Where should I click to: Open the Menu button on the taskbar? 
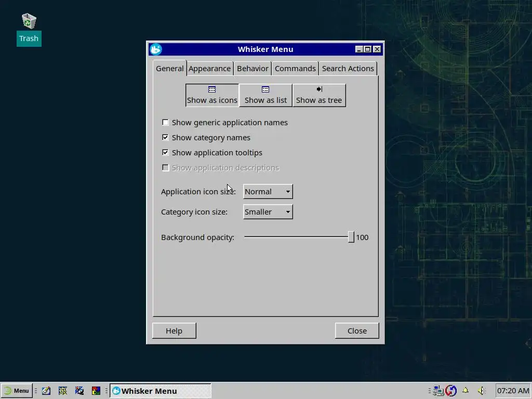coord(17,391)
